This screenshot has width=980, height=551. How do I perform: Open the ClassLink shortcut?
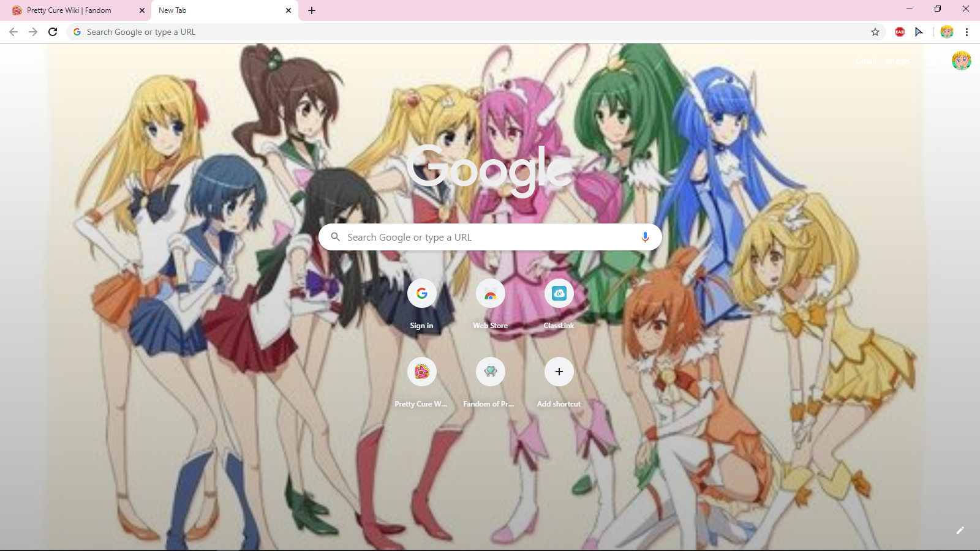[x=559, y=304]
